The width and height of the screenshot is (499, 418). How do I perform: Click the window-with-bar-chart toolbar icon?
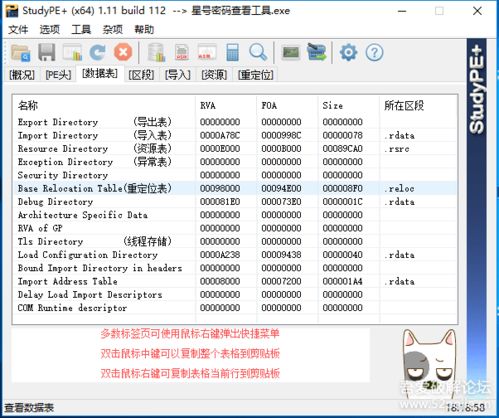(72, 52)
